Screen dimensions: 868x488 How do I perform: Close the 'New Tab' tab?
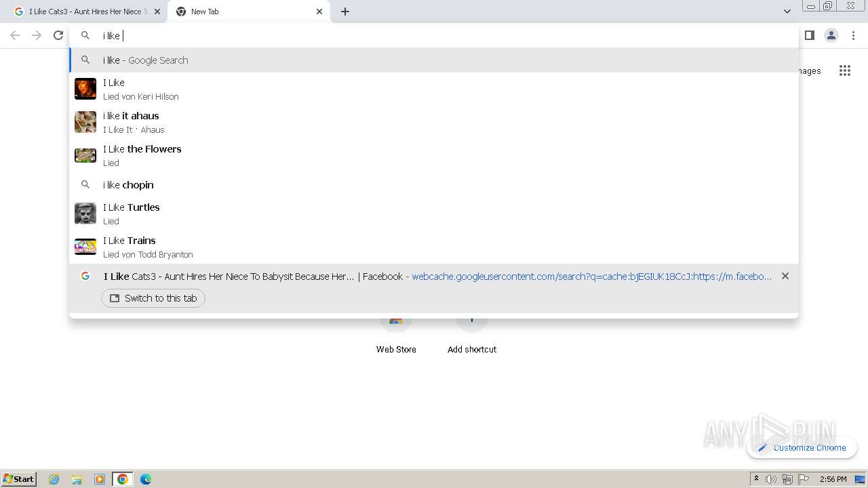click(x=319, y=12)
